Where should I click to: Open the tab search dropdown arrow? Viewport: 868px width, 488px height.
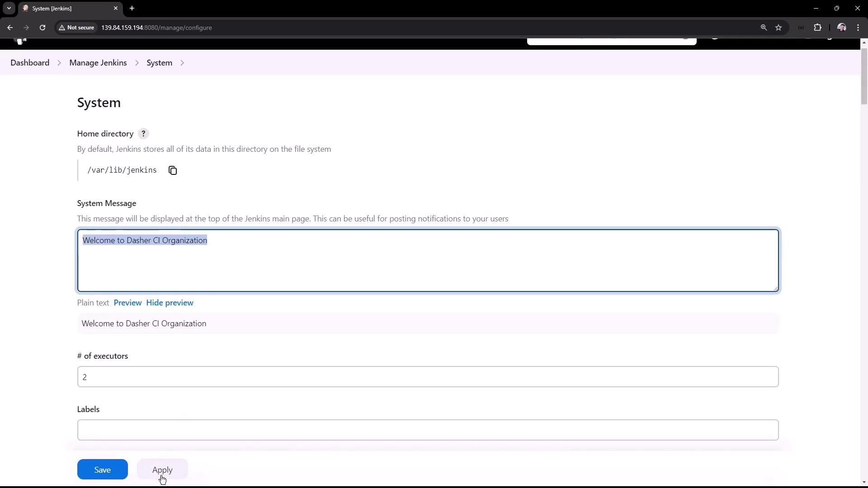coord(9,8)
